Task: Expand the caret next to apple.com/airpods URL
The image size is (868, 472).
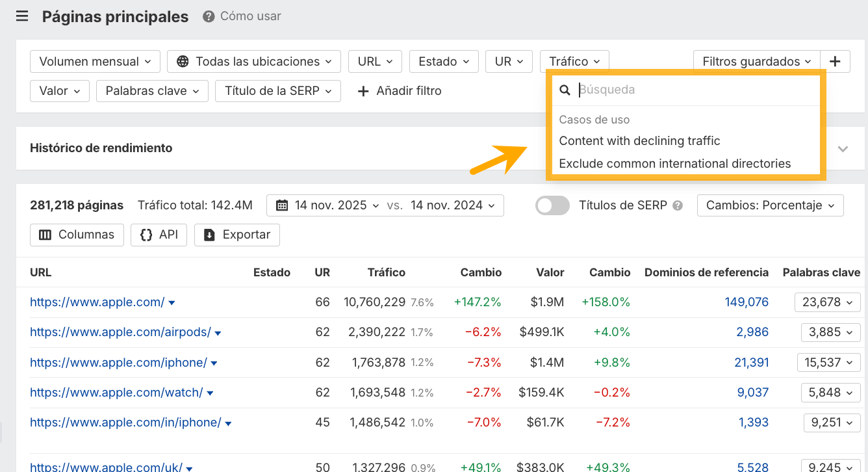Action: 218,332
